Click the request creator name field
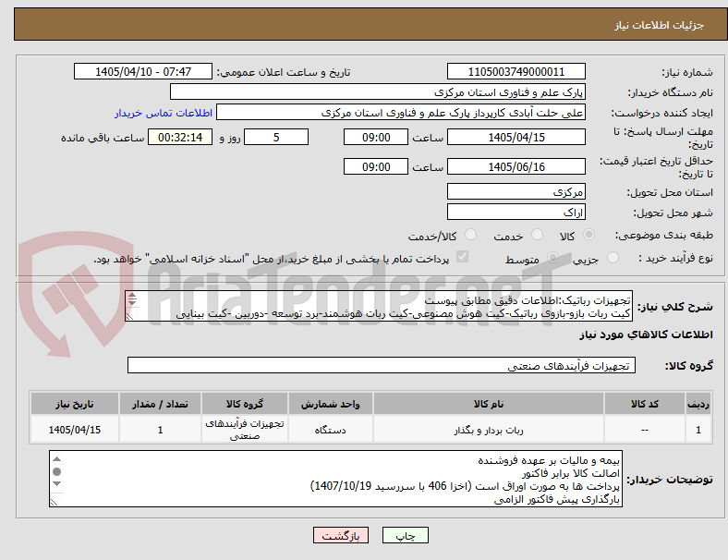The image size is (728, 560). tap(401, 113)
